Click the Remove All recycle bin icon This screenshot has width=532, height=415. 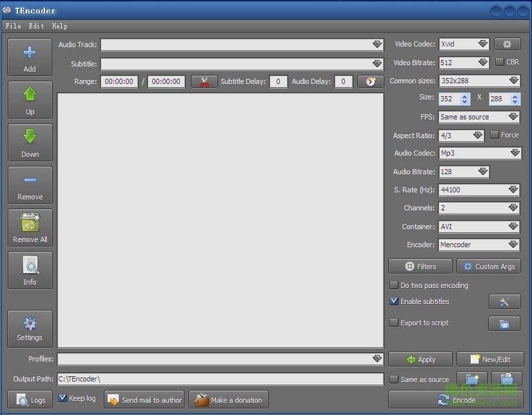(30, 223)
